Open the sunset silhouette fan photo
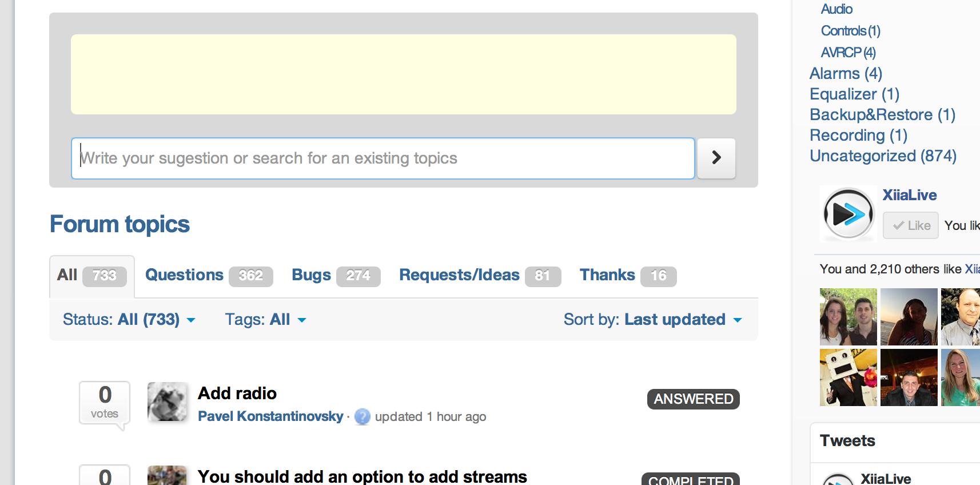Screen dimensions: 980x485 (x=909, y=317)
